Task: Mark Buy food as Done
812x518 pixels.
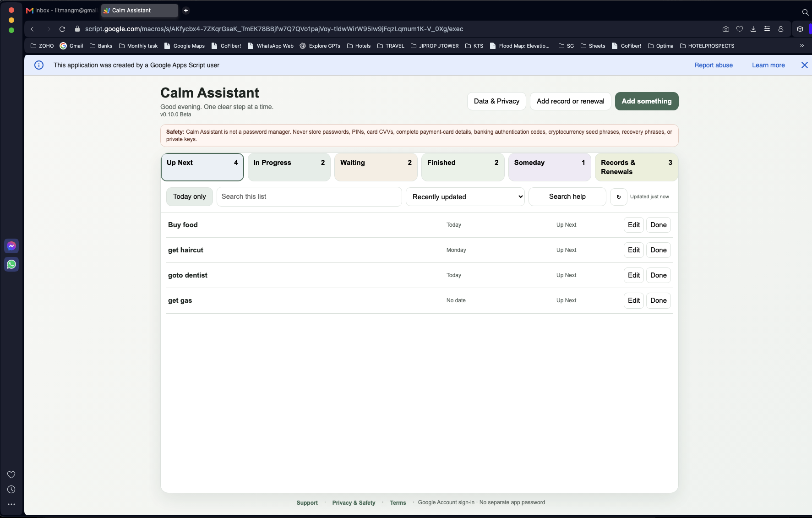Action: pos(659,225)
